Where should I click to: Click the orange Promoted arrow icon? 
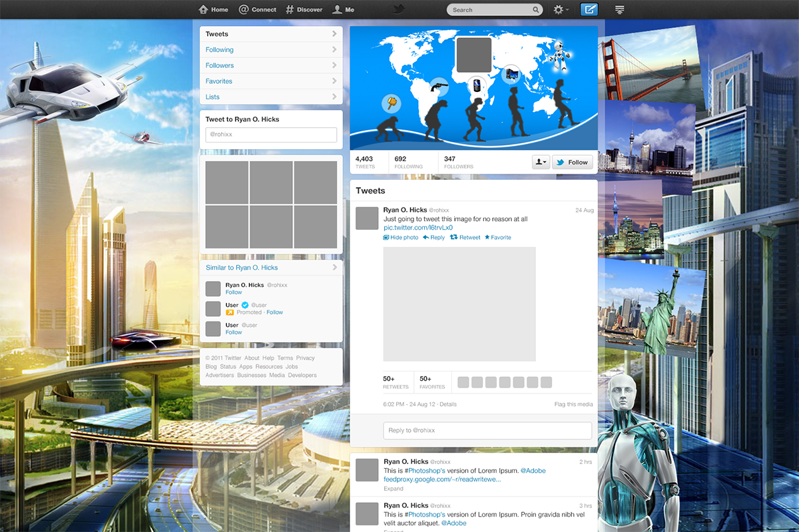click(x=229, y=312)
